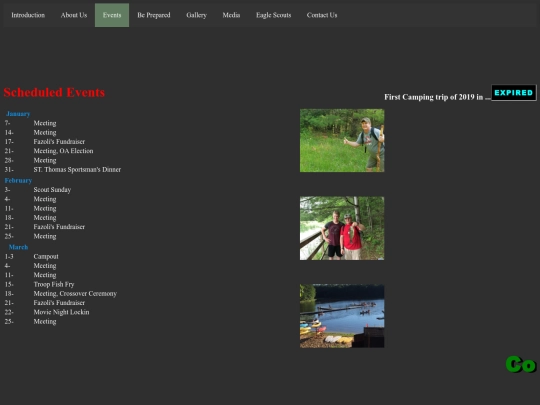This screenshot has height=405, width=540.
Task: Select February 21 Fazoli's Fundraiser entry
Action: coord(59,227)
